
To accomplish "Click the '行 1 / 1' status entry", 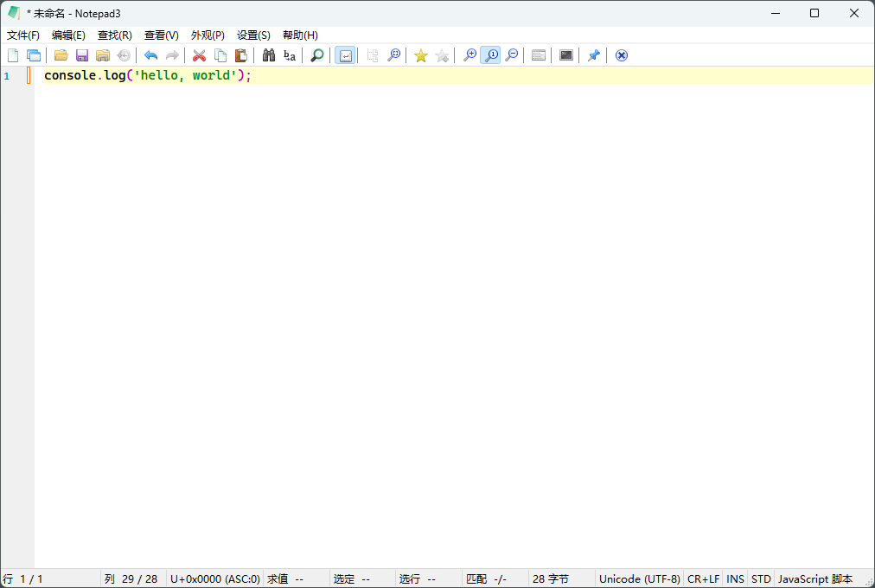I will (x=22, y=579).
